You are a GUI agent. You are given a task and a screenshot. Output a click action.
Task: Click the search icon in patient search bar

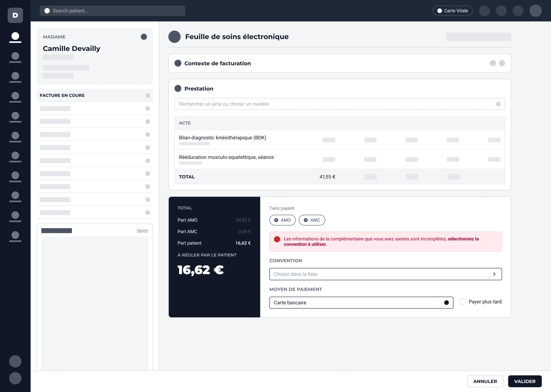tap(47, 11)
